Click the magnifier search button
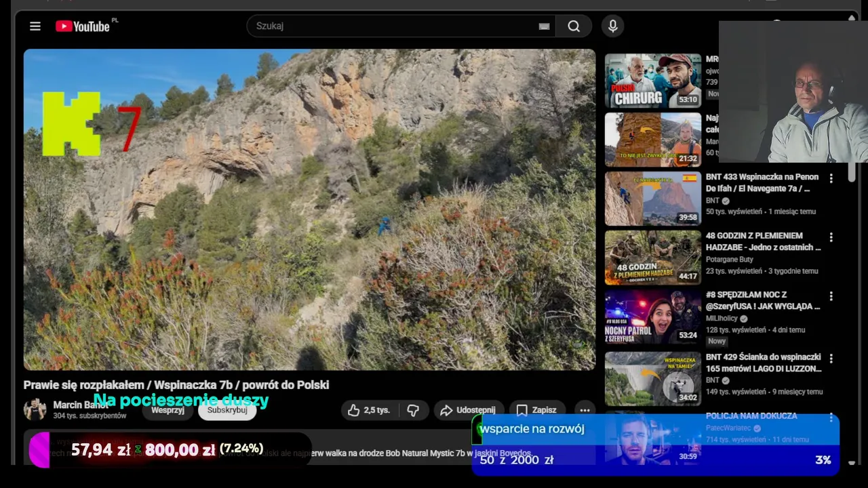The height and width of the screenshot is (488, 868). tap(574, 26)
